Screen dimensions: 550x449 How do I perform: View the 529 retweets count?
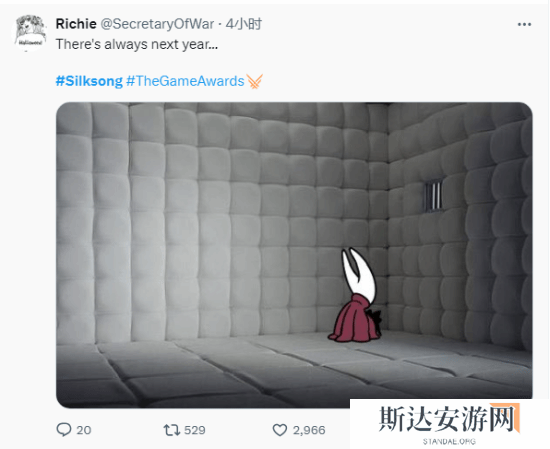(195, 430)
